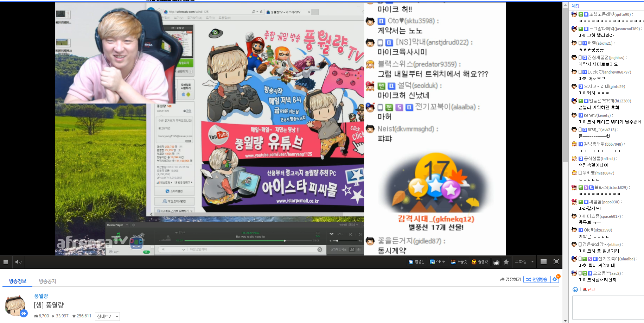Open the chat emoticon smiley picker
This screenshot has width=644, height=323.
(575, 290)
